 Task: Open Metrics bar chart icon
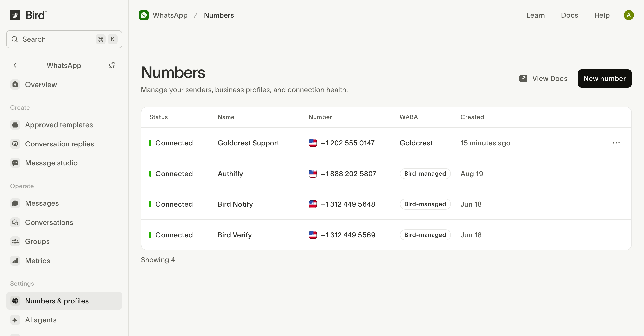[15, 261]
